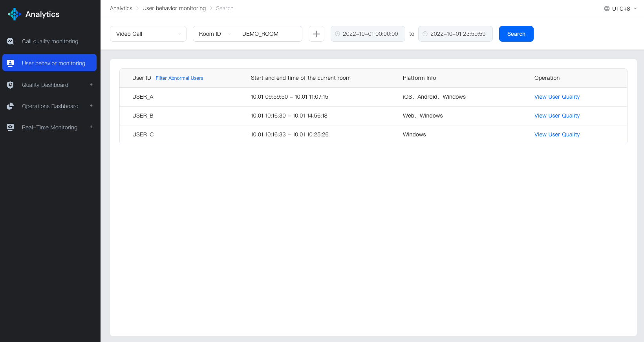The width and height of the screenshot is (644, 342).
Task: Click the DEMO_ROOM input field
Action: coord(269,34)
